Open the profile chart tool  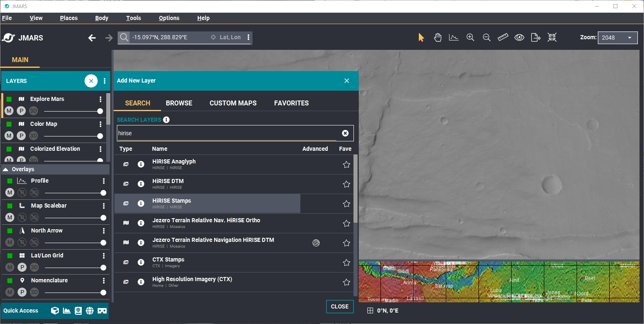point(454,38)
